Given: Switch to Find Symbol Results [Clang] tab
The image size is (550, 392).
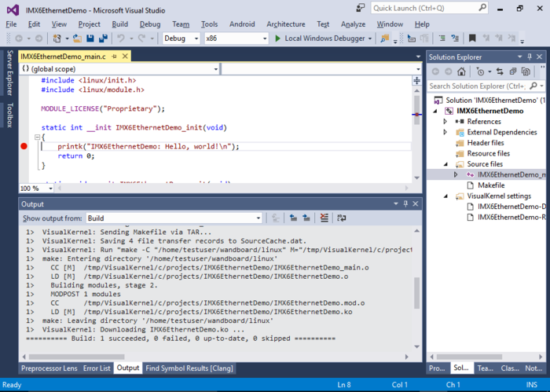Looking at the screenshot, I should 189,368.
